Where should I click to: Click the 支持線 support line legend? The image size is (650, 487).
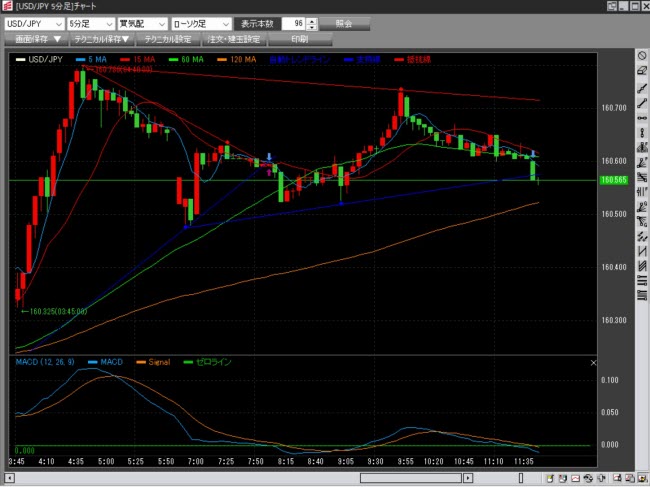(362, 60)
